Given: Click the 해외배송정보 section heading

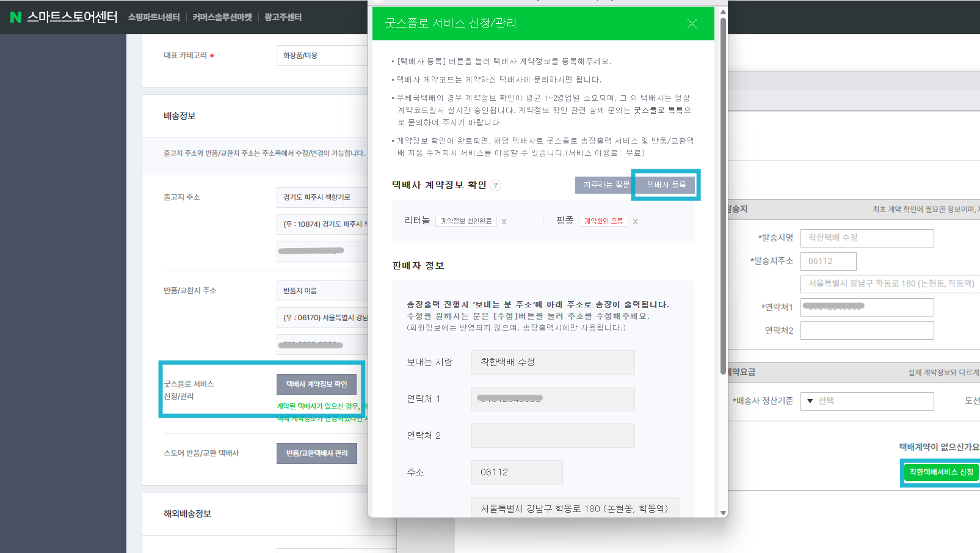Looking at the screenshot, I should point(187,513).
